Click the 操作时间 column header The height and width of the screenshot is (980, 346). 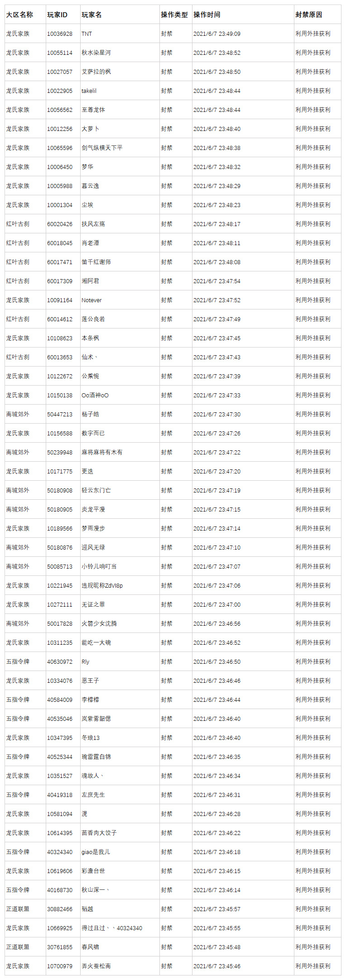[207, 14]
